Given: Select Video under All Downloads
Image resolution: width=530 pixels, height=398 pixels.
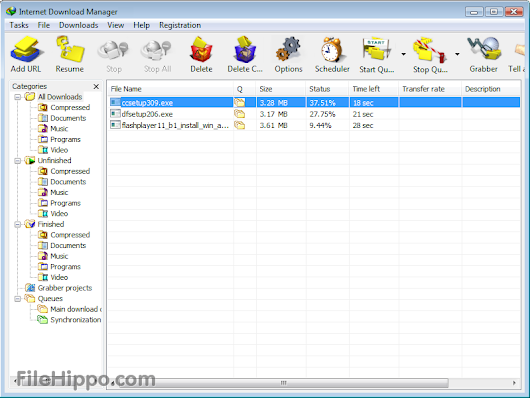Looking at the screenshot, I should pyautogui.click(x=59, y=150).
